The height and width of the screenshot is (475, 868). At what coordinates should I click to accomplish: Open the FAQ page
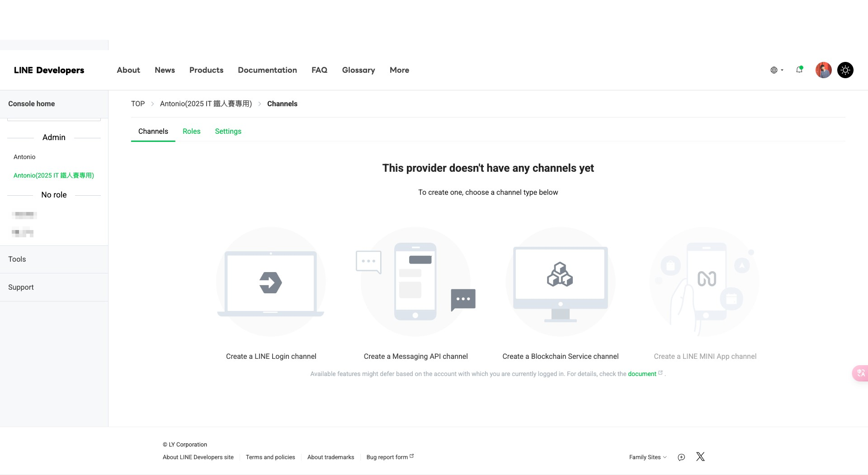coord(319,70)
